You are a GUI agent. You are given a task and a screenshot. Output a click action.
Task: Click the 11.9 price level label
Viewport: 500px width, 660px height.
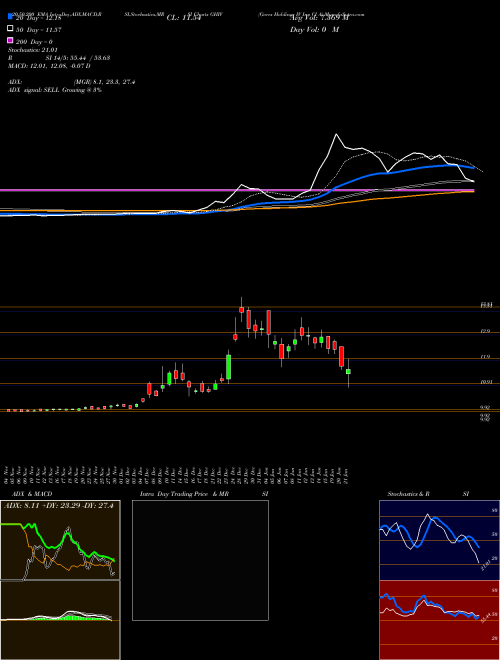tap(485, 357)
